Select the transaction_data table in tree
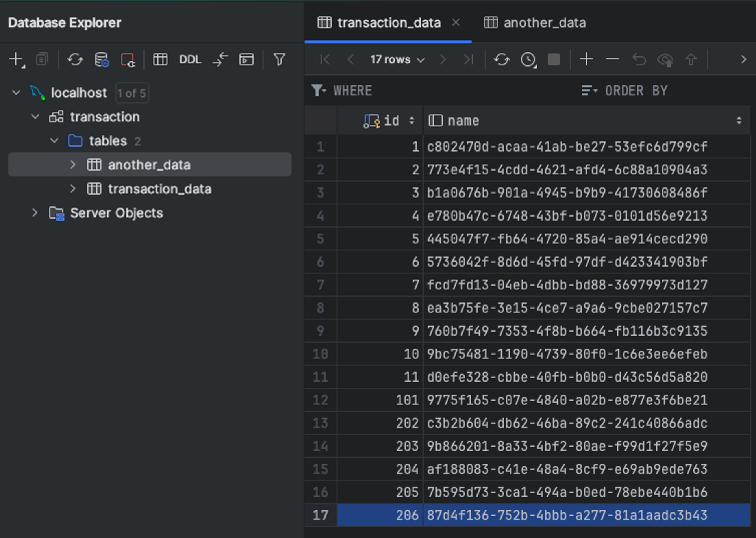The width and height of the screenshot is (756, 538). point(159,189)
